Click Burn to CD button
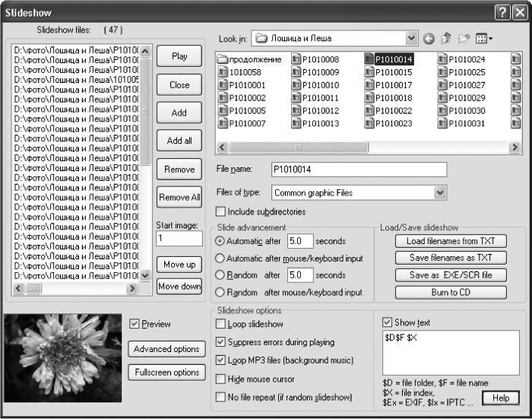The image size is (532, 419). point(451,292)
